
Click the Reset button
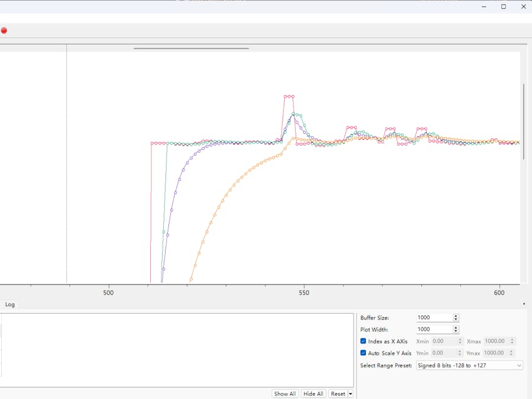click(338, 394)
